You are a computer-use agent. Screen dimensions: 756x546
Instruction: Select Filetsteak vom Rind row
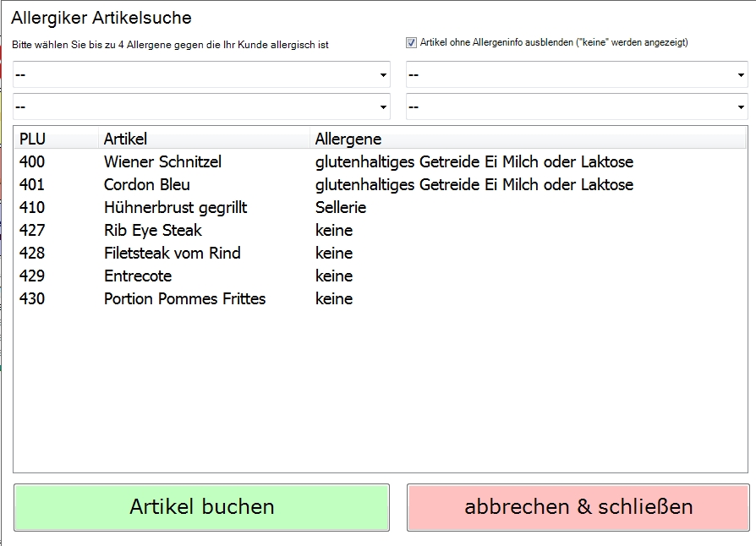381,253
